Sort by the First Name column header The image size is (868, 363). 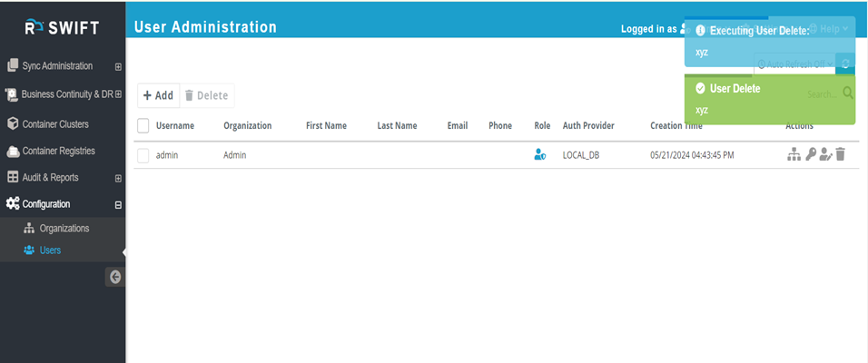point(326,125)
